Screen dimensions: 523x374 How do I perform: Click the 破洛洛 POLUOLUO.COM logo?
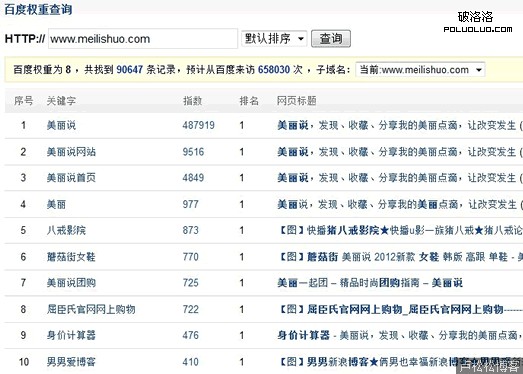478,22
